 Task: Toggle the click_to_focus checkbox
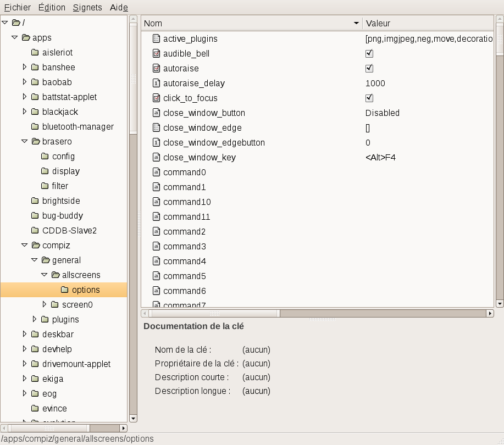369,98
